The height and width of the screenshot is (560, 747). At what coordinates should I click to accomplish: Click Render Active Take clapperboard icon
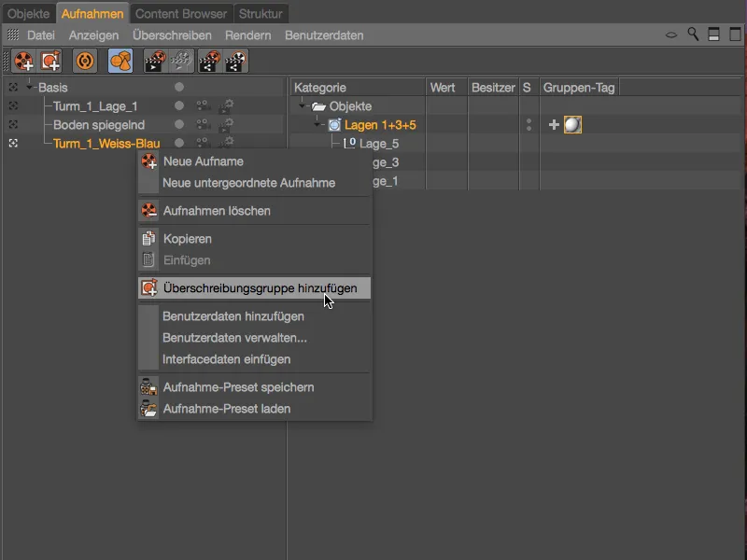pos(155,61)
